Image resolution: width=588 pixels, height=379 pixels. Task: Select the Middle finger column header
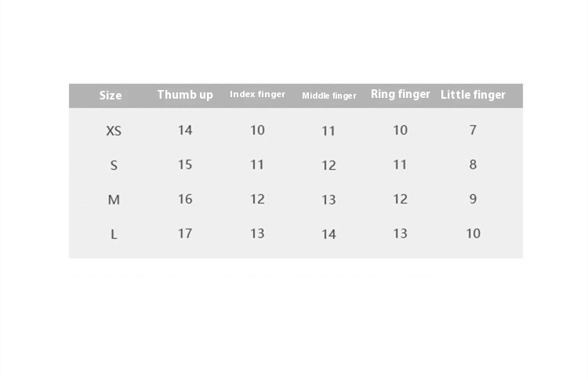point(329,96)
